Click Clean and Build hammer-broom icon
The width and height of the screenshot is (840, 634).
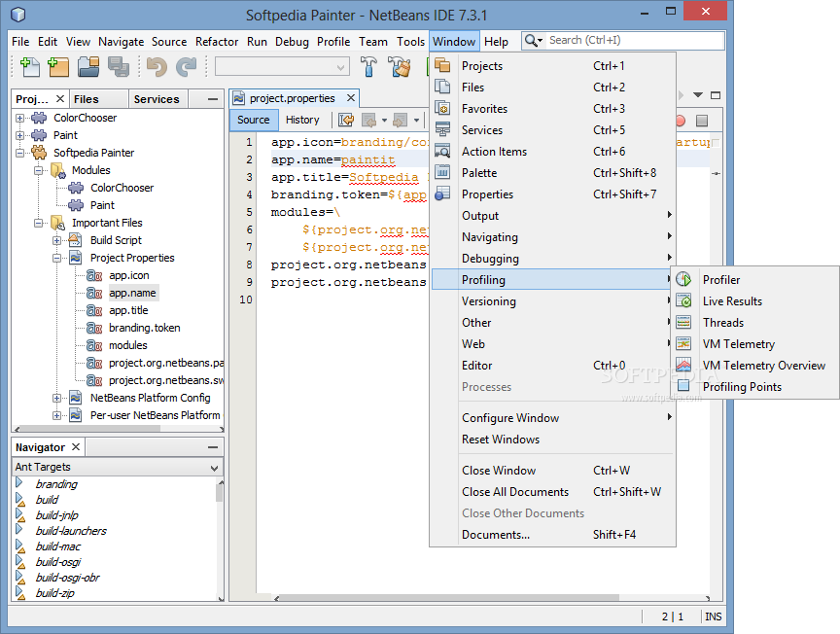(400, 67)
